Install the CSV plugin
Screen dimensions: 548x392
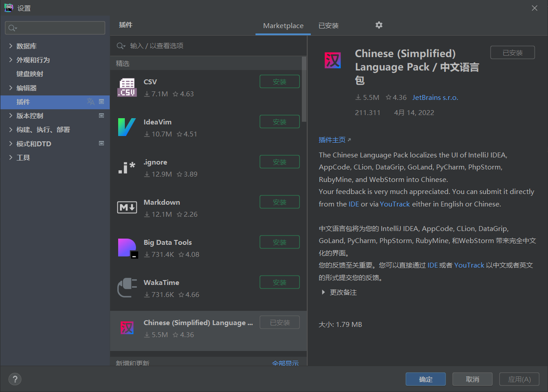(280, 82)
